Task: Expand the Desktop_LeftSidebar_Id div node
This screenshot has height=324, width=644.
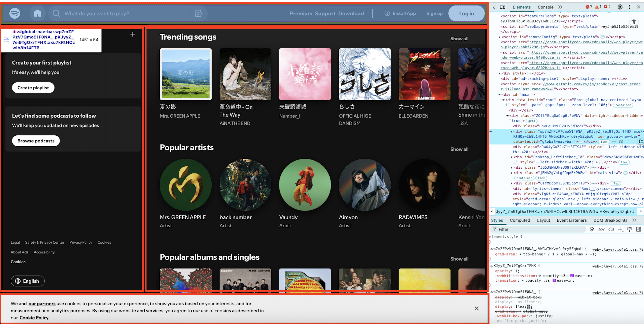Action: point(511,157)
